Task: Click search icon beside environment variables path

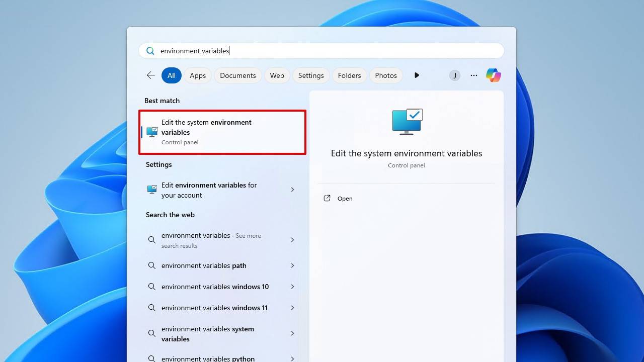Action: pyautogui.click(x=151, y=265)
